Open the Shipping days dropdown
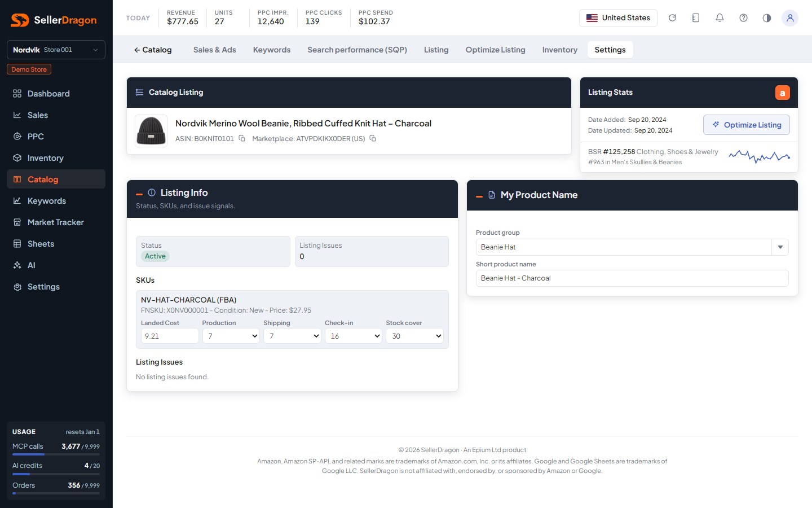Image resolution: width=812 pixels, height=508 pixels. (292, 336)
